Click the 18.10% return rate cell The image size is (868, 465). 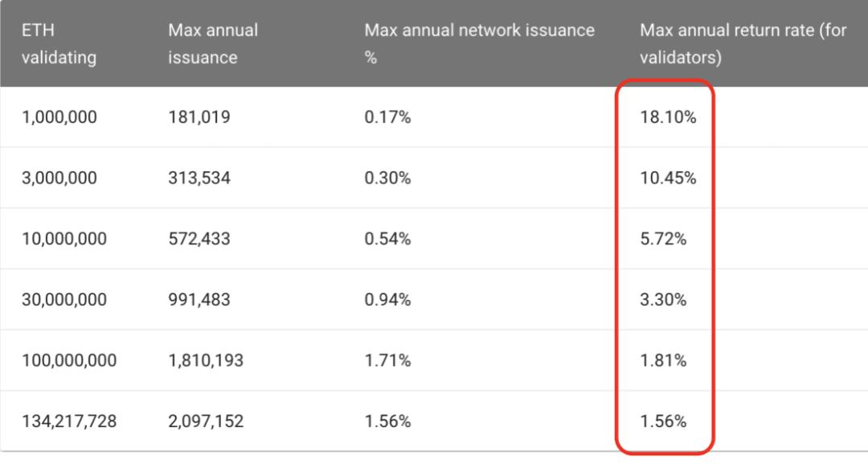point(668,117)
